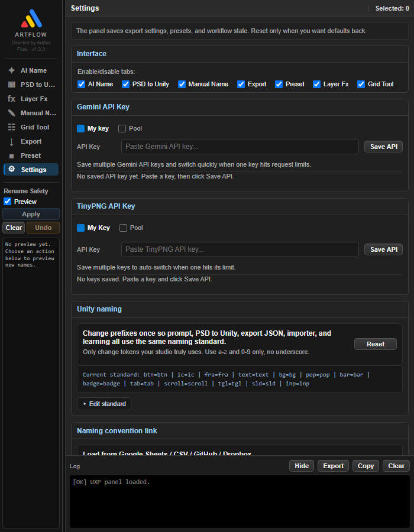Click the Manual Name pencil icon
Image resolution: width=414 pixels, height=532 pixels.
[12, 113]
